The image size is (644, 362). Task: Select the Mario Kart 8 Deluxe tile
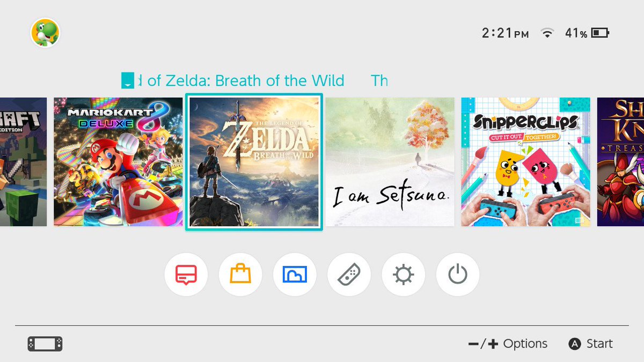pyautogui.click(x=118, y=162)
